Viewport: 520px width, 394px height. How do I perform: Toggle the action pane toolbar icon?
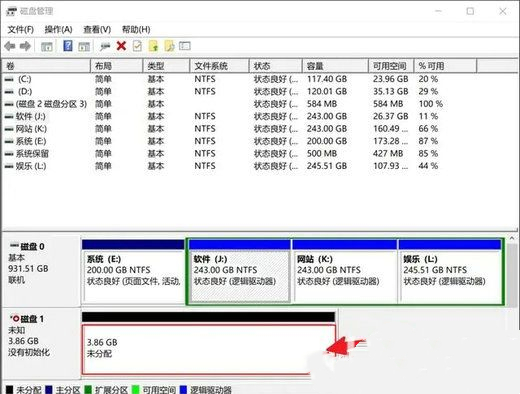click(84, 46)
